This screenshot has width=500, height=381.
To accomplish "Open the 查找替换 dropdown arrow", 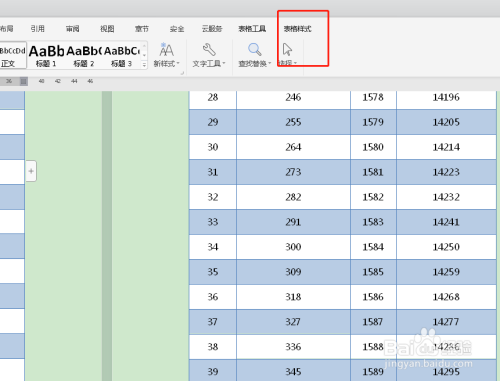I will (270, 63).
